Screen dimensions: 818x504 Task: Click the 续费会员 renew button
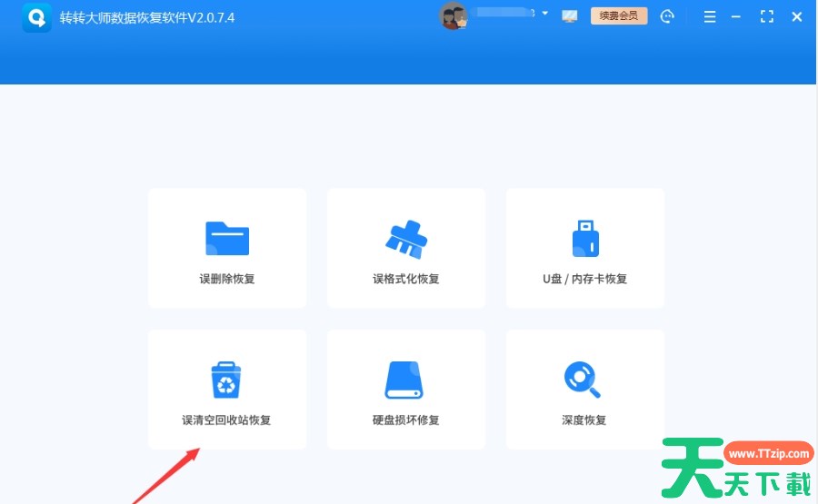pyautogui.click(x=619, y=15)
